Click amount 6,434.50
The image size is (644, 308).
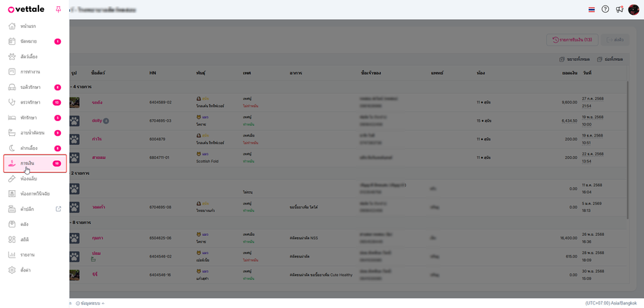pos(570,120)
